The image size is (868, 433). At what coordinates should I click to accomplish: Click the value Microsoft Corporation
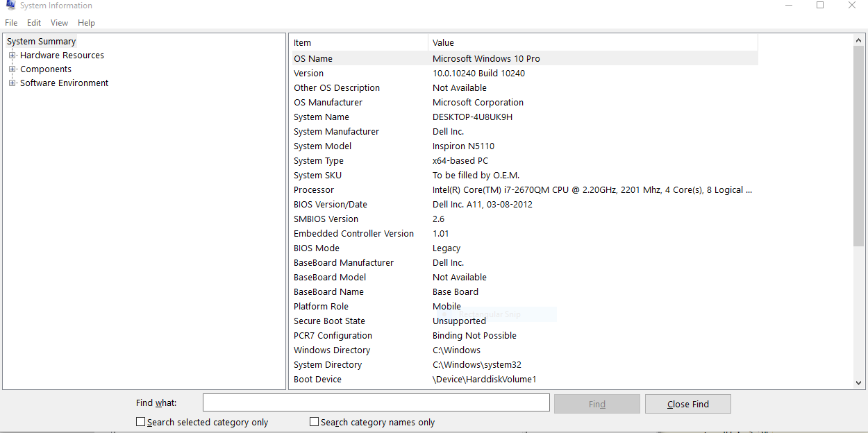[478, 103]
